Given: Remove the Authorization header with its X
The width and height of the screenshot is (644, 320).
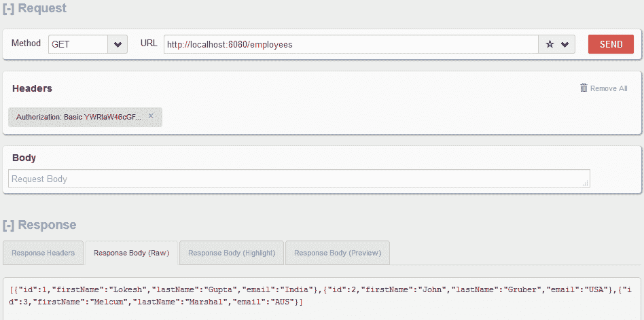Looking at the screenshot, I should coord(151,116).
